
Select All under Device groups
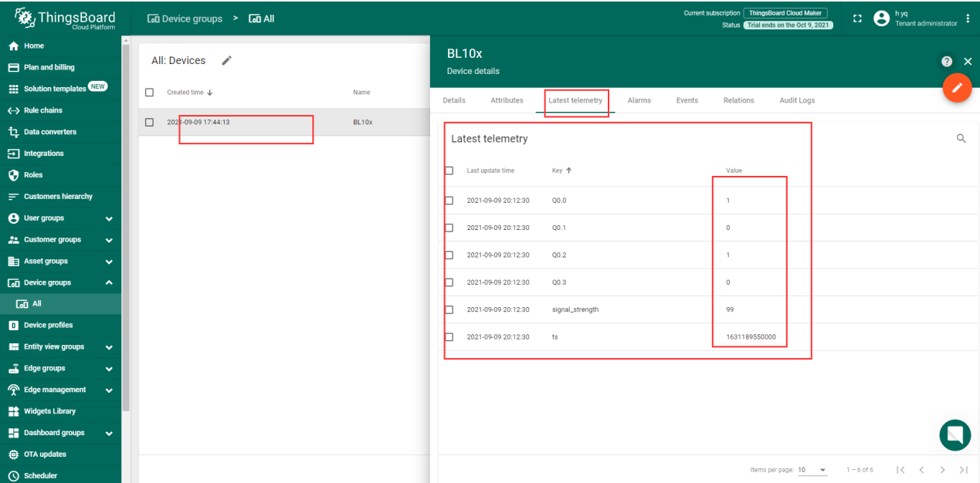point(60,304)
